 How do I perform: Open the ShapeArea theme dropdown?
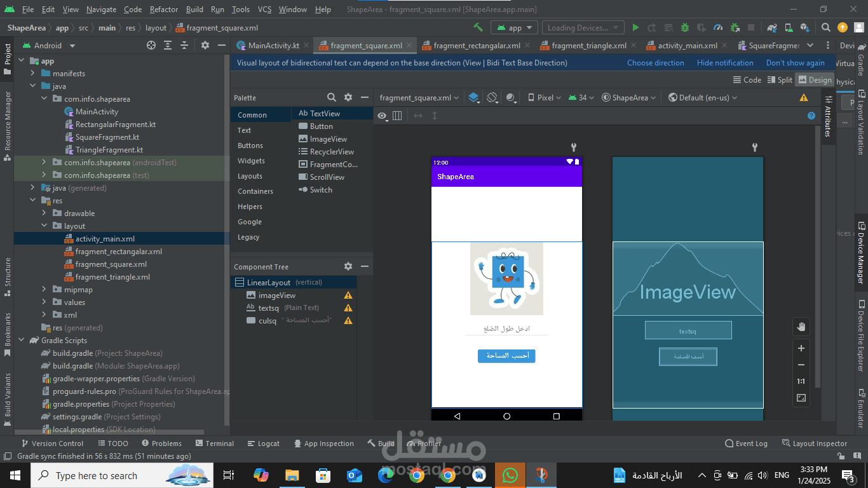pos(629,97)
